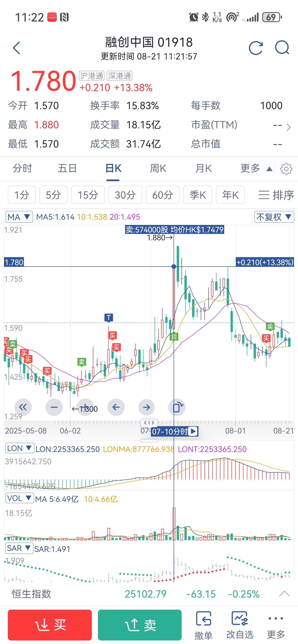The height and width of the screenshot is (644, 298).
Task: Open the 不复权 adjustment dropdown
Action: coord(274,217)
